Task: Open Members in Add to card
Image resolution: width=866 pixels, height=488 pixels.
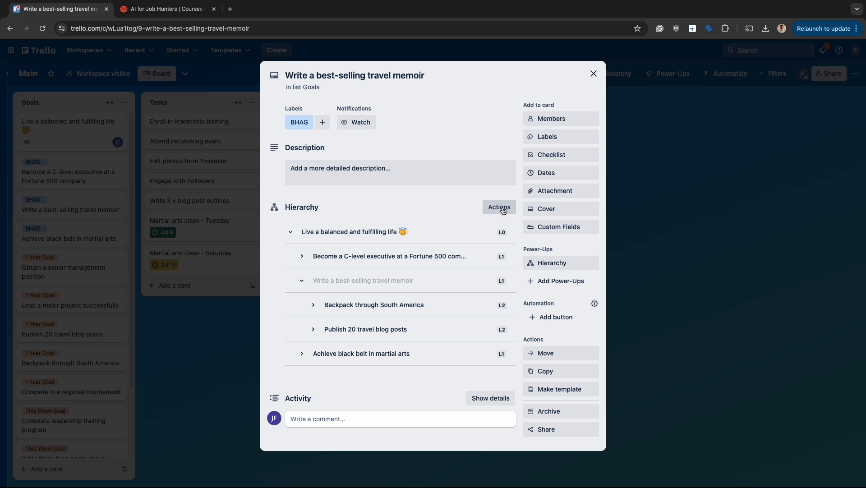Action: 561,119
